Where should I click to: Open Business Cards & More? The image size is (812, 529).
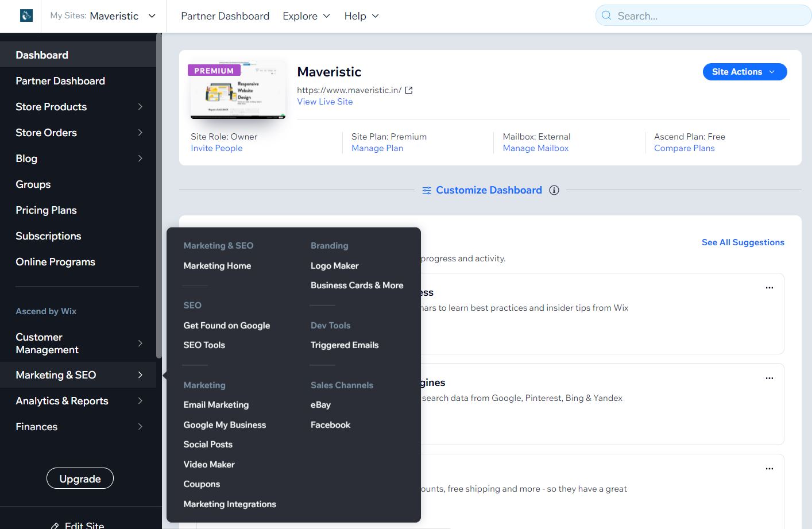[357, 285]
